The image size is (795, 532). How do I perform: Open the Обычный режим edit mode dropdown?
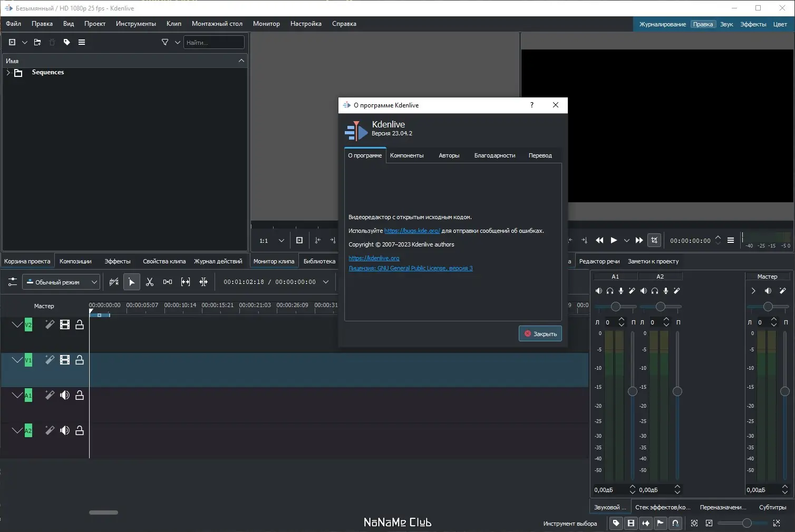pyautogui.click(x=61, y=282)
